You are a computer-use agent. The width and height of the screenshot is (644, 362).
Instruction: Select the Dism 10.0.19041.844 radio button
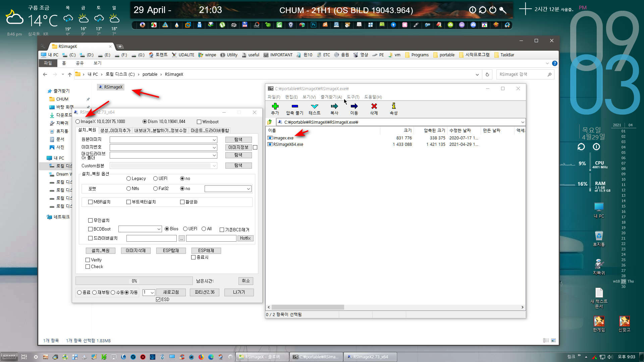pos(145,122)
